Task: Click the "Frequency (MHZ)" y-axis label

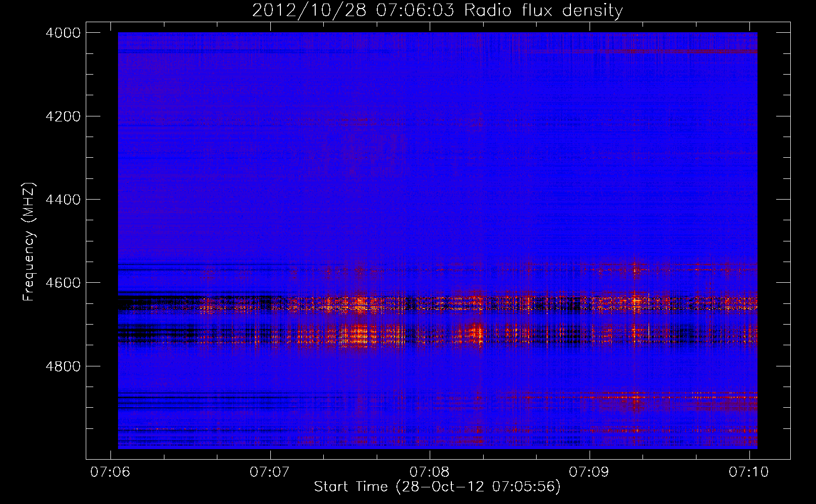Action: 29,242
